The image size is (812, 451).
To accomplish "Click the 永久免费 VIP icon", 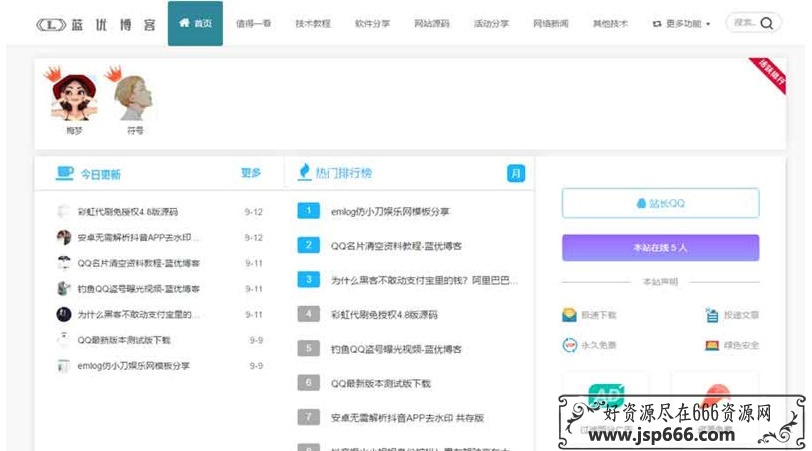I will 570,345.
